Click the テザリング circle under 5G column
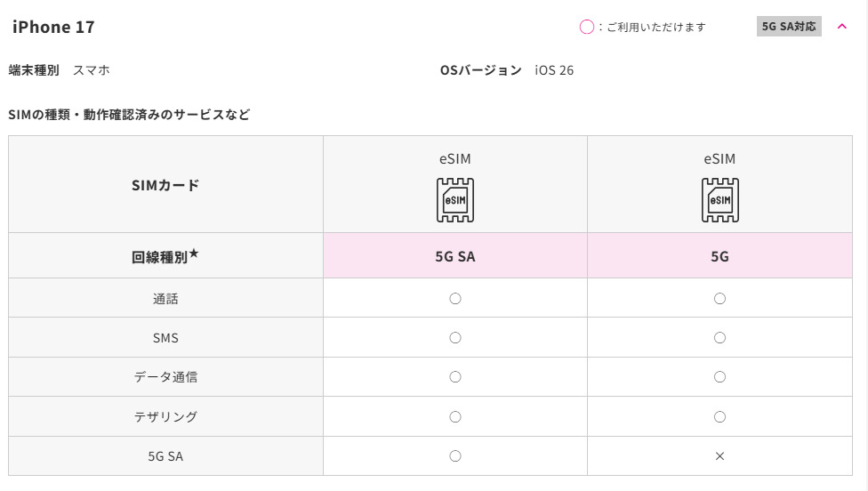The height and width of the screenshot is (491, 868). coord(719,416)
